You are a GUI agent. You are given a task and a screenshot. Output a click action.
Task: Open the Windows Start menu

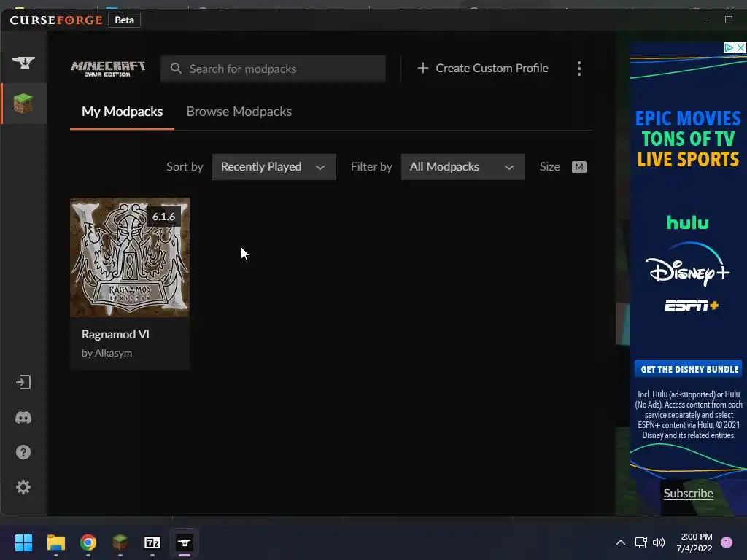click(23, 542)
